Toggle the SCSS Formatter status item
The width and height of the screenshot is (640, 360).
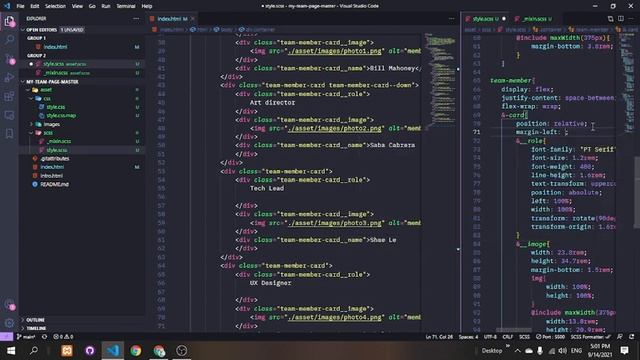coord(590,337)
